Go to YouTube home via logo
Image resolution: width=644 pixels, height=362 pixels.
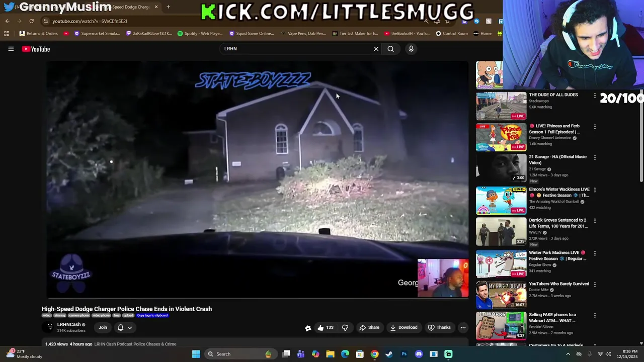(36, 49)
